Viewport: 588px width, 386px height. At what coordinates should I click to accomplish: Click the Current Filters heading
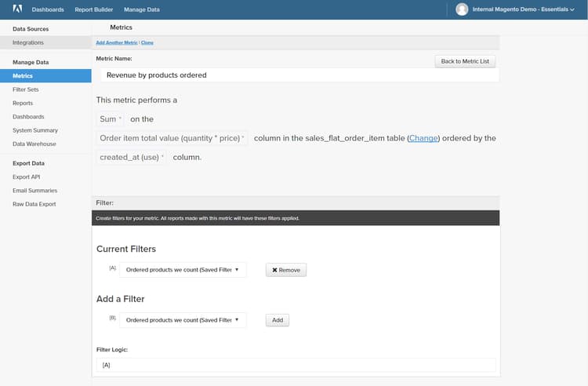[x=126, y=249]
